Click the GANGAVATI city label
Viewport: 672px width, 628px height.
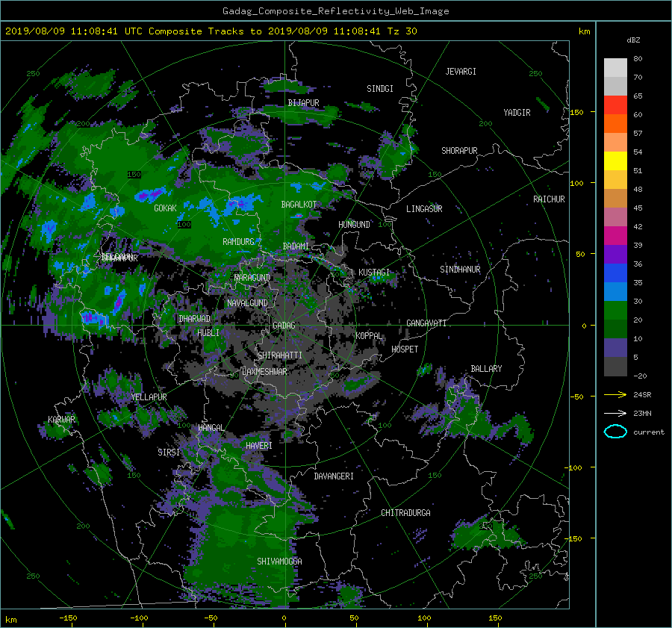tap(426, 323)
